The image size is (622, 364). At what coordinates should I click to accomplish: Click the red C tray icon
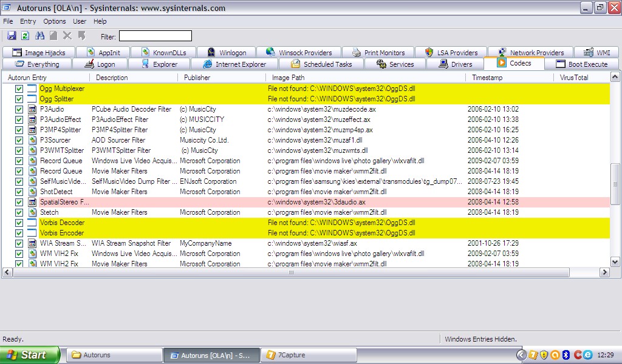coord(577,355)
